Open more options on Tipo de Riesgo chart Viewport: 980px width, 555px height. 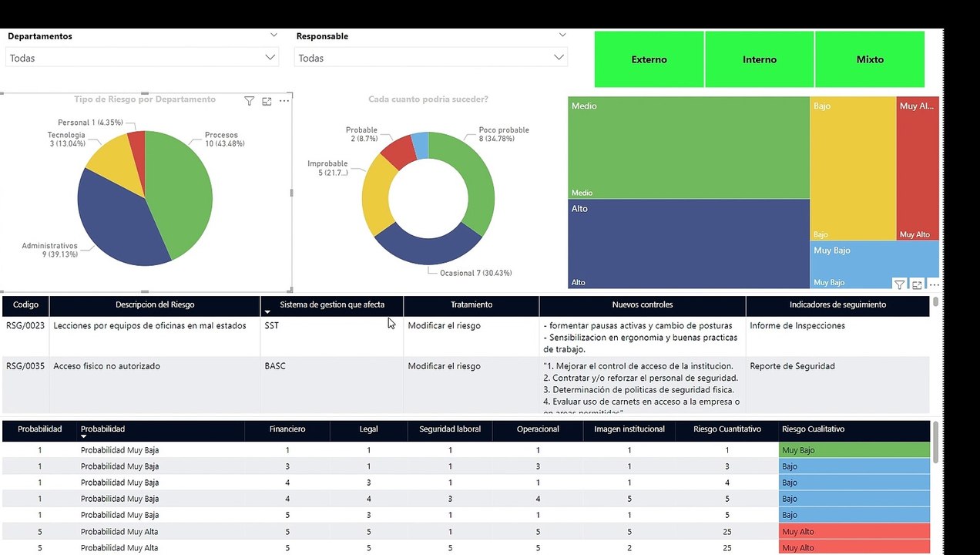tap(284, 101)
